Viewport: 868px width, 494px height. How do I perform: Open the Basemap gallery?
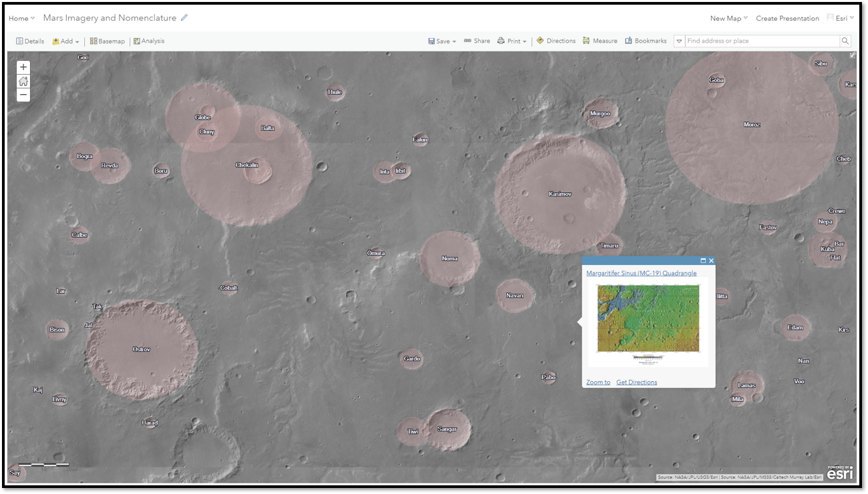point(107,41)
